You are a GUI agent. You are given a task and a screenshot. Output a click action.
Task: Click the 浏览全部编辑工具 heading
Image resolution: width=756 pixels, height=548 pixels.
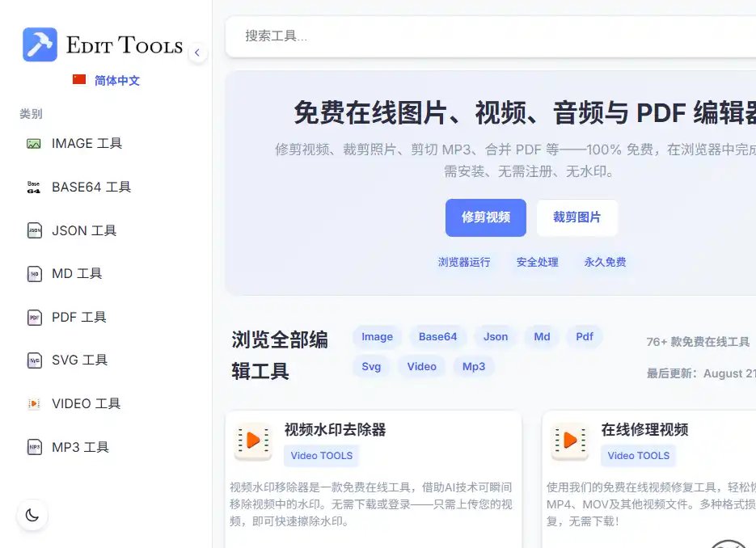click(x=280, y=355)
